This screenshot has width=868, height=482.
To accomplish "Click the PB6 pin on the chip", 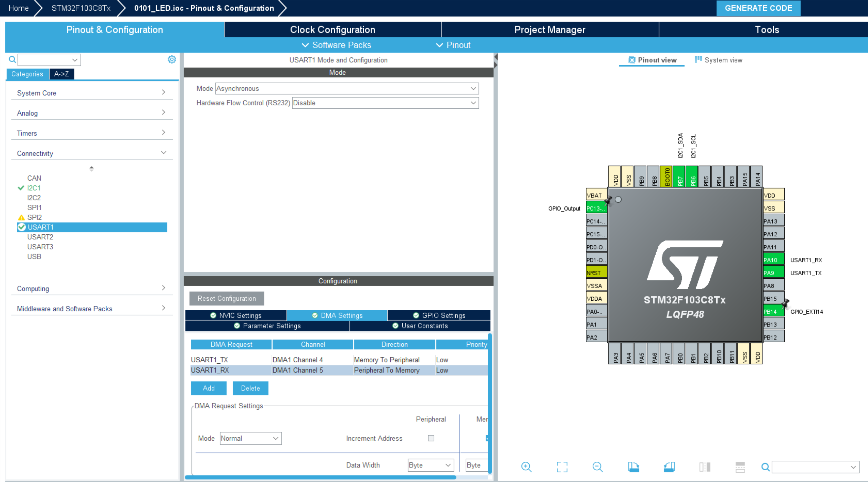I will pyautogui.click(x=692, y=176).
